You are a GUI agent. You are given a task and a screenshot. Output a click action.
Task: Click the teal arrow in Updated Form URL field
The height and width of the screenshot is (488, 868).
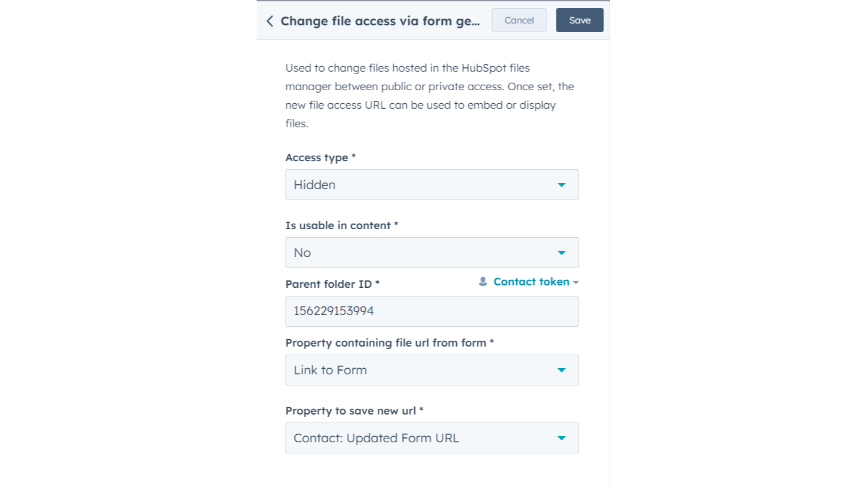click(x=561, y=438)
